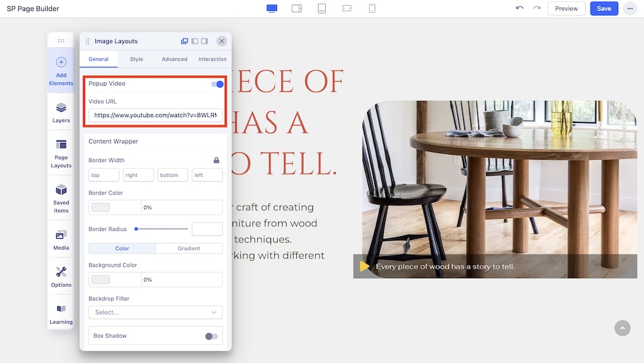644x363 pixels.
Task: Switch to the Style tab
Action: coord(137,59)
